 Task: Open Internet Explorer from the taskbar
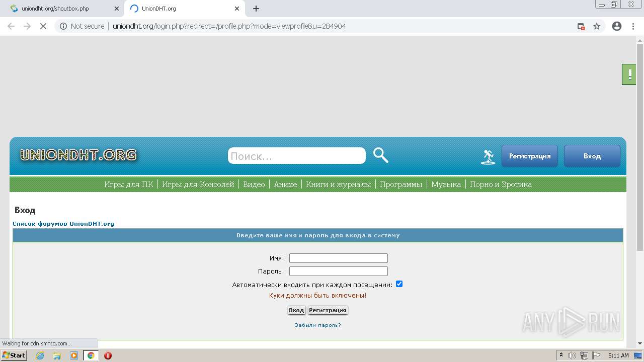(x=40, y=355)
